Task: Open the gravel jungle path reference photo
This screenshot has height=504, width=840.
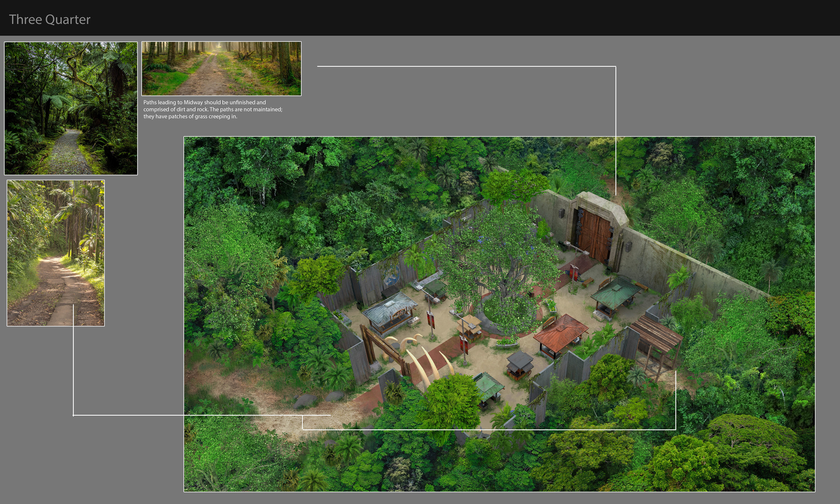Action: [71, 108]
